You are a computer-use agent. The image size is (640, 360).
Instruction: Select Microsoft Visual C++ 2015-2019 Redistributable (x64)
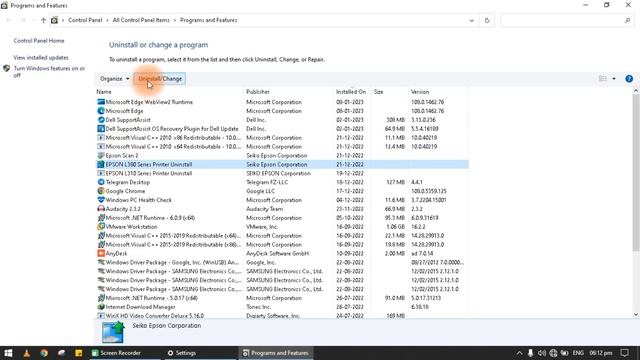282,236
